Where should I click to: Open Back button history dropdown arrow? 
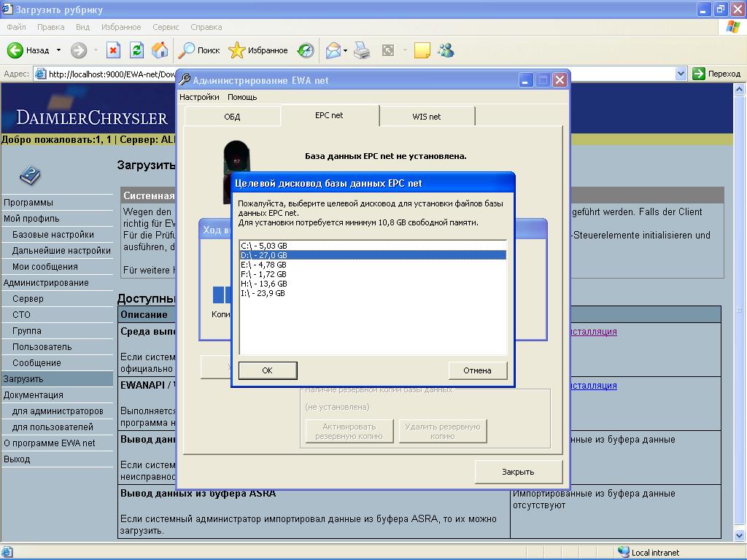pos(58,50)
